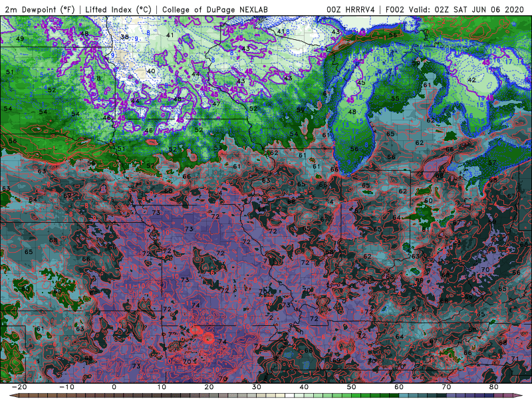The width and height of the screenshot is (532, 399).
Task: Click the 'Lifted Index (°C)' header label
Action: point(118,9)
